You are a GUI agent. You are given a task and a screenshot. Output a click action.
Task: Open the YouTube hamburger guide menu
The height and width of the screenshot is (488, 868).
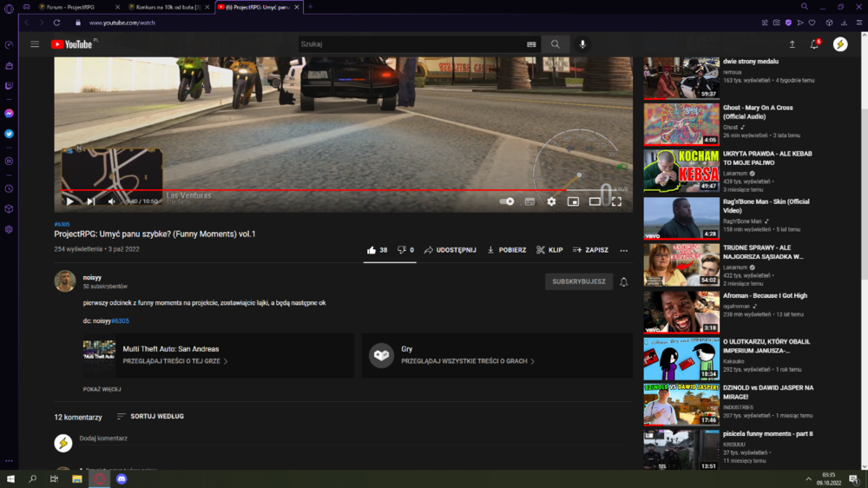tap(35, 44)
